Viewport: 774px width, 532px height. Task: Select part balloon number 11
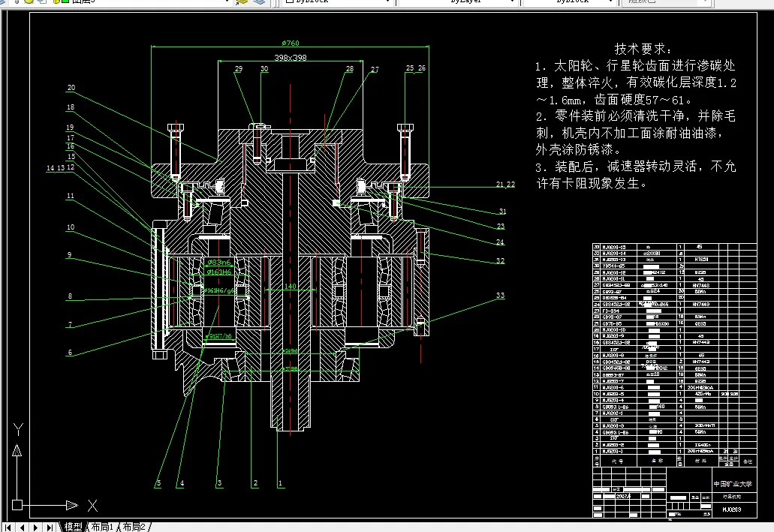[x=70, y=196]
